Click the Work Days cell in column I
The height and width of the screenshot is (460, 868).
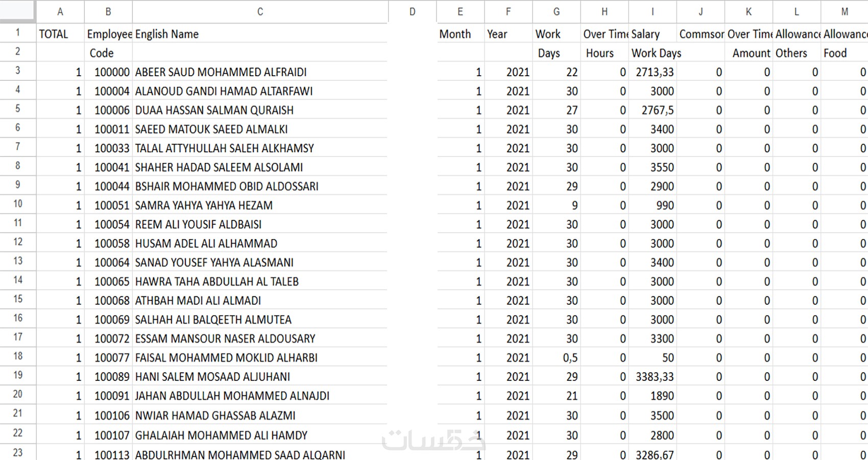tap(656, 53)
